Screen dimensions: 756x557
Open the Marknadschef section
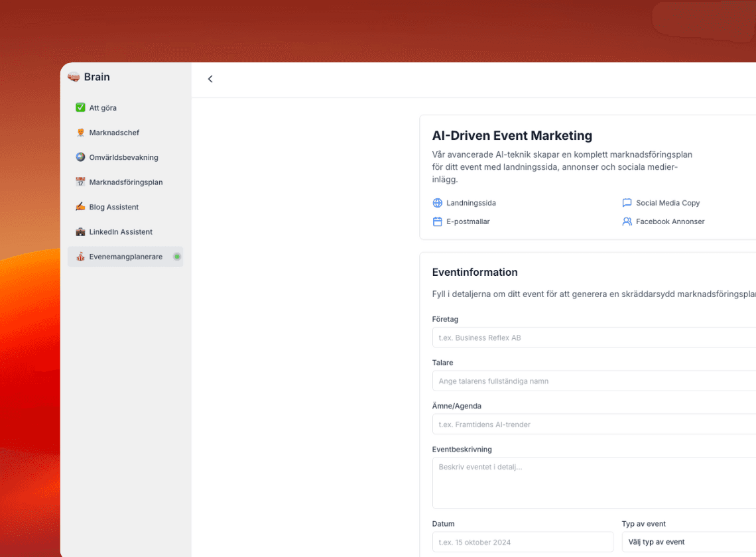click(x=125, y=133)
